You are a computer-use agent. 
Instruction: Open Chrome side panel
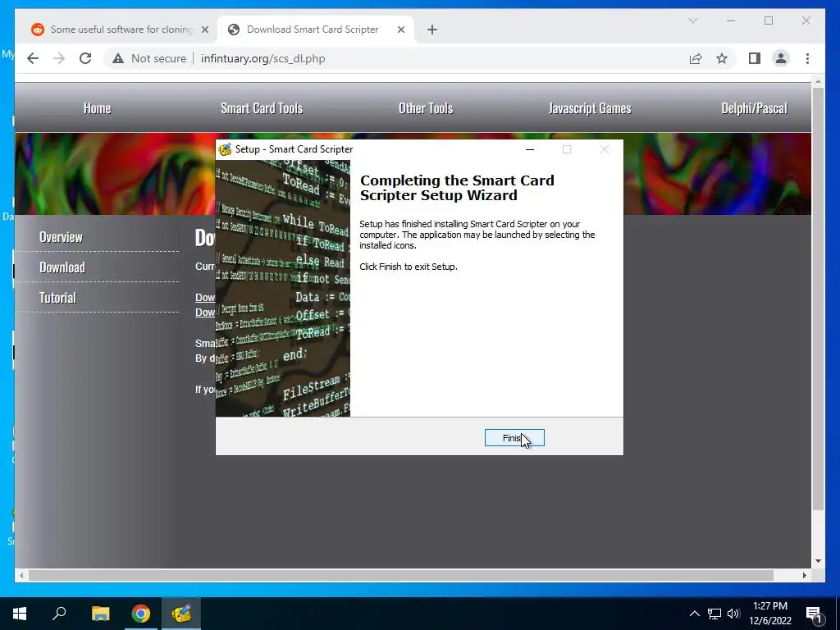tap(755, 58)
